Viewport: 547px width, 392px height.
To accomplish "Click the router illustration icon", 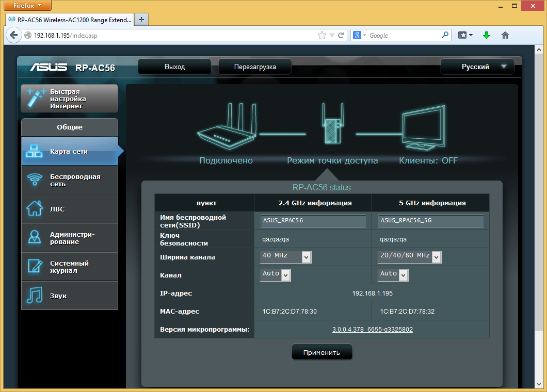I will coord(228,126).
